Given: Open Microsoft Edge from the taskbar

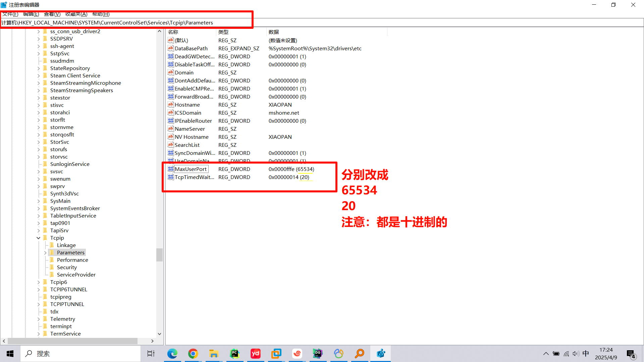Looking at the screenshot, I should click(172, 354).
